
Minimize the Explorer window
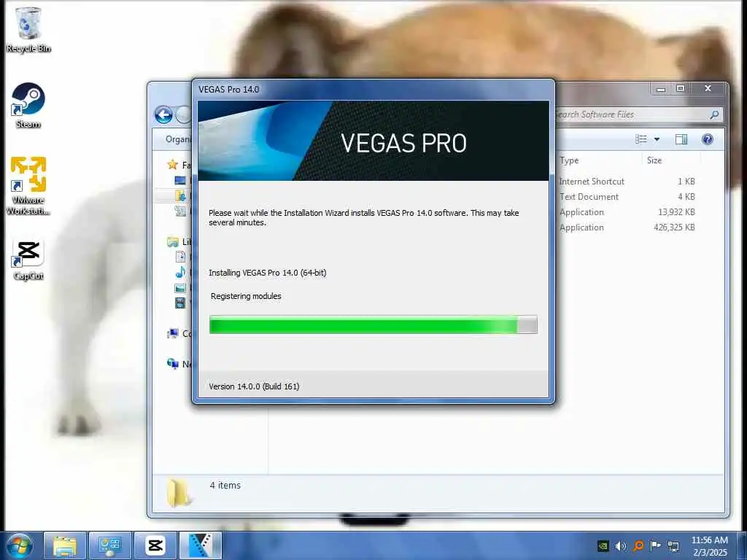[661, 88]
